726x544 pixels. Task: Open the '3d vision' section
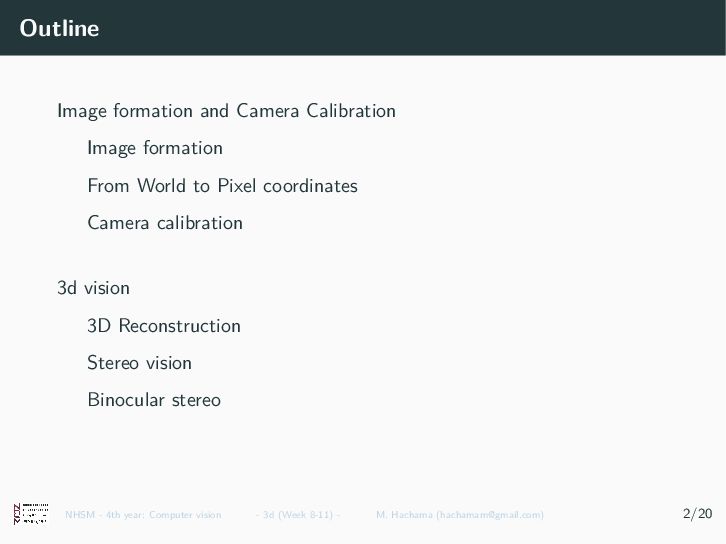click(93, 288)
